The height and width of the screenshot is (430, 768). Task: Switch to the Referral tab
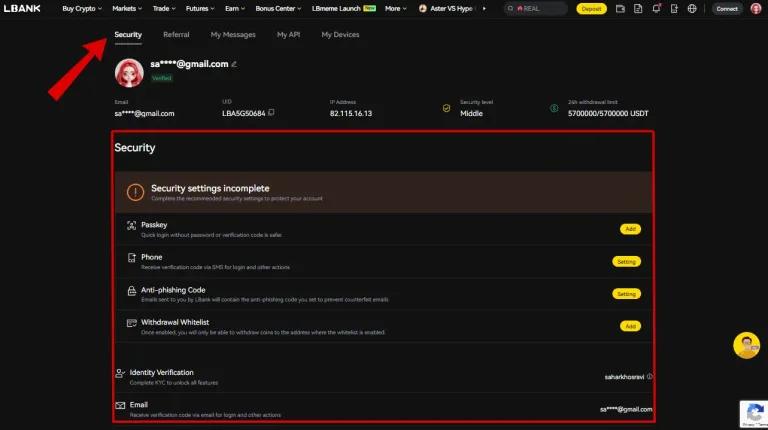[176, 35]
